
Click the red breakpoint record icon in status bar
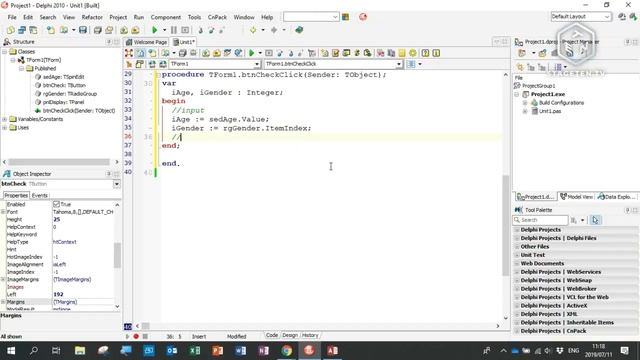pyautogui.click(x=136, y=336)
